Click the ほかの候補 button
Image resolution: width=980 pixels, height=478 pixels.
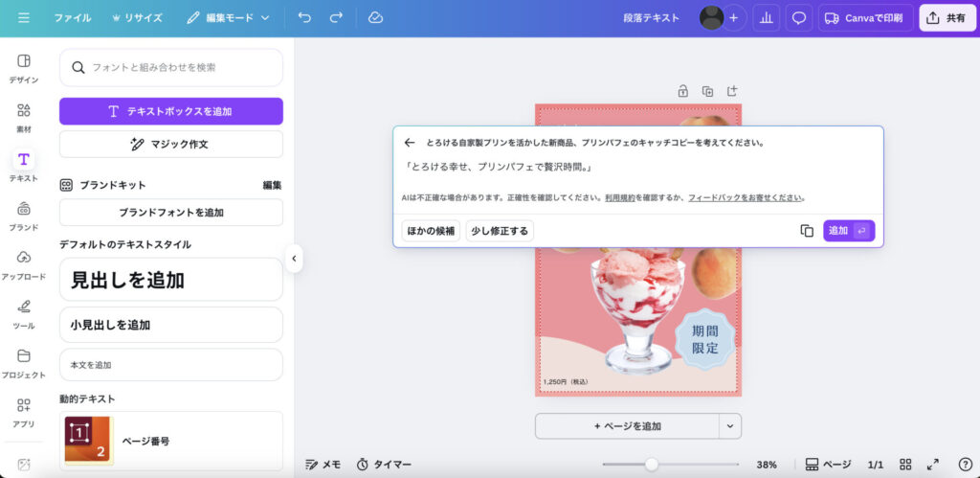point(431,231)
